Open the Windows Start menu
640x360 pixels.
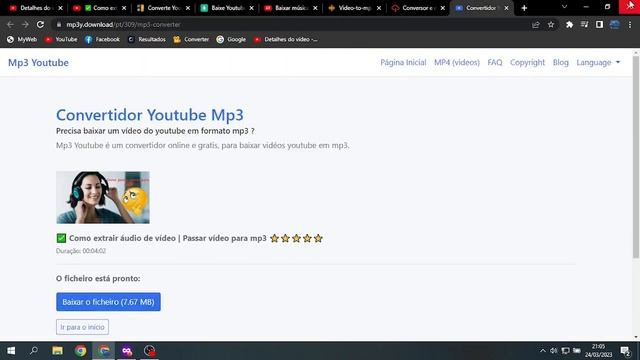11,351
